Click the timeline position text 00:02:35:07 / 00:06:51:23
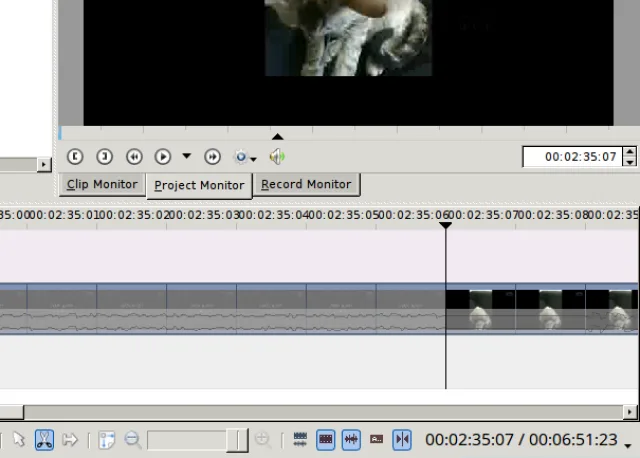 click(521, 440)
